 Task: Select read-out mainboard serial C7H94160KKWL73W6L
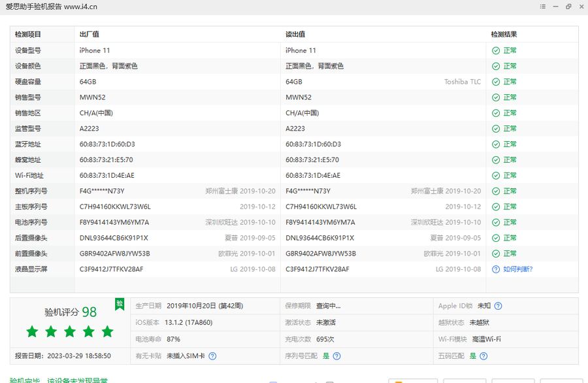pyautogui.click(x=321, y=207)
